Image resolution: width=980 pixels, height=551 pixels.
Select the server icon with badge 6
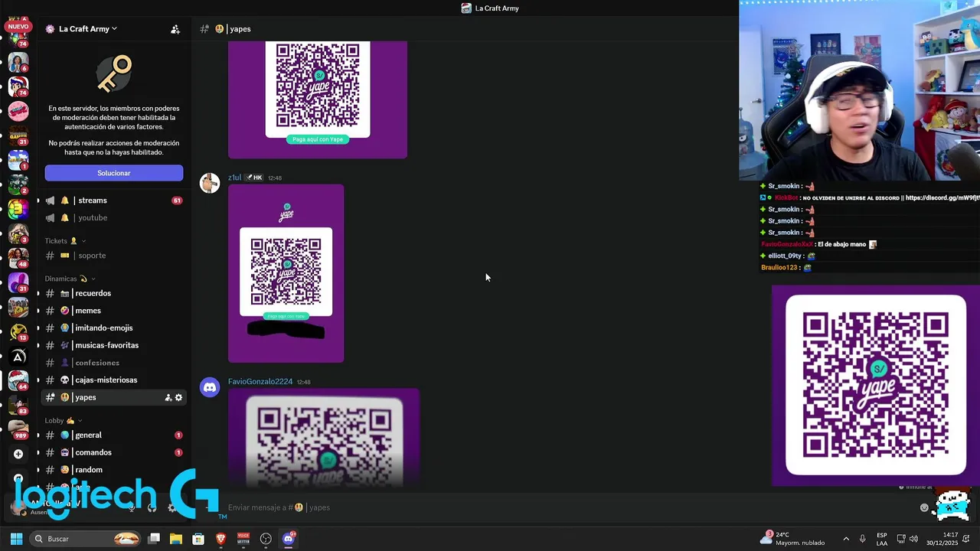pyautogui.click(x=18, y=60)
